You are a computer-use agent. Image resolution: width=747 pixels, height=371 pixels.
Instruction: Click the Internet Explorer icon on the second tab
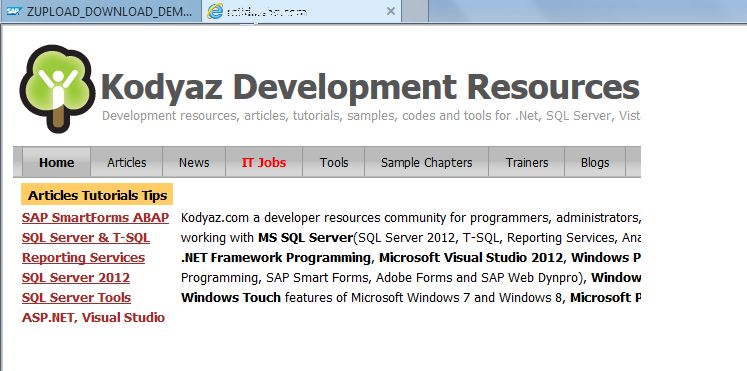pyautogui.click(x=215, y=11)
